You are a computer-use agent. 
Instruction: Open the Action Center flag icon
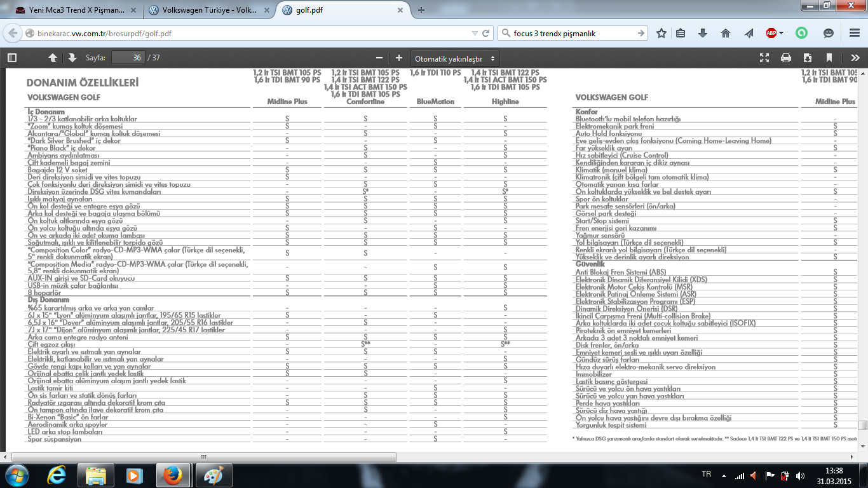770,475
